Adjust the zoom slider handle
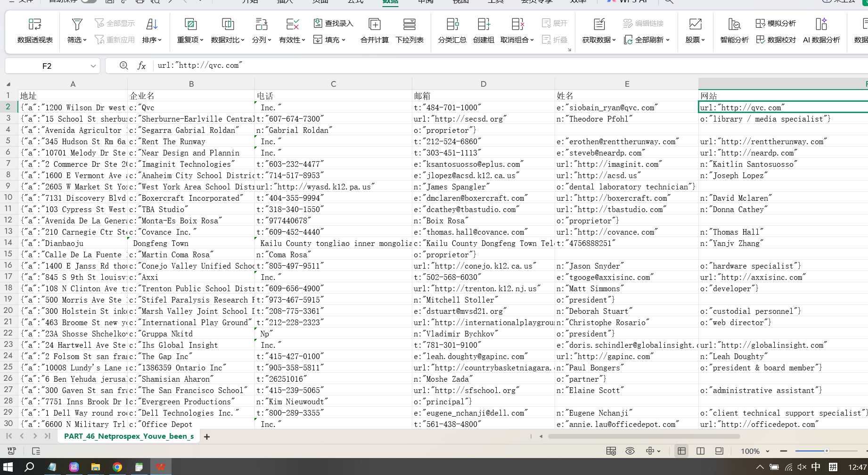Image resolution: width=868 pixels, height=475 pixels. tap(826, 451)
